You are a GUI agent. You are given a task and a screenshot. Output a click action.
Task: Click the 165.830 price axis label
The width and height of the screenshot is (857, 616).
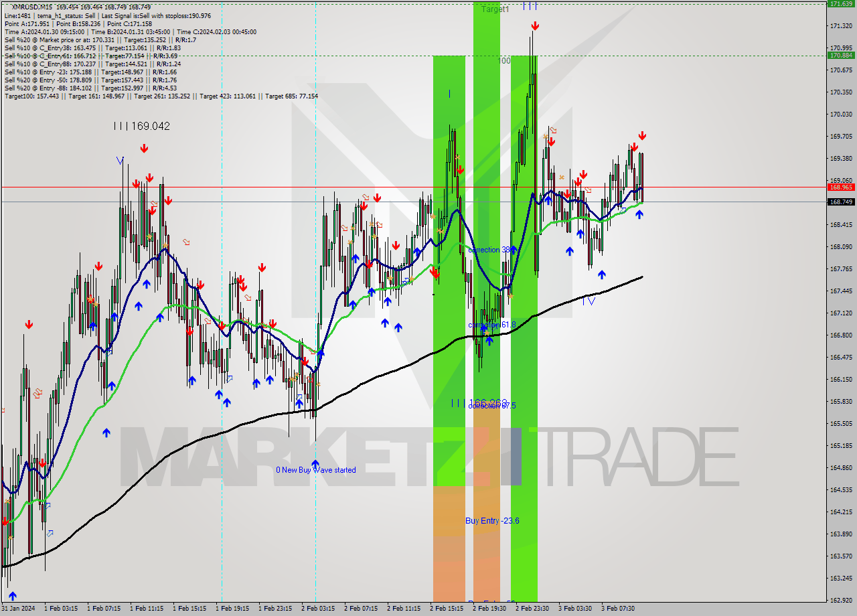click(841, 402)
